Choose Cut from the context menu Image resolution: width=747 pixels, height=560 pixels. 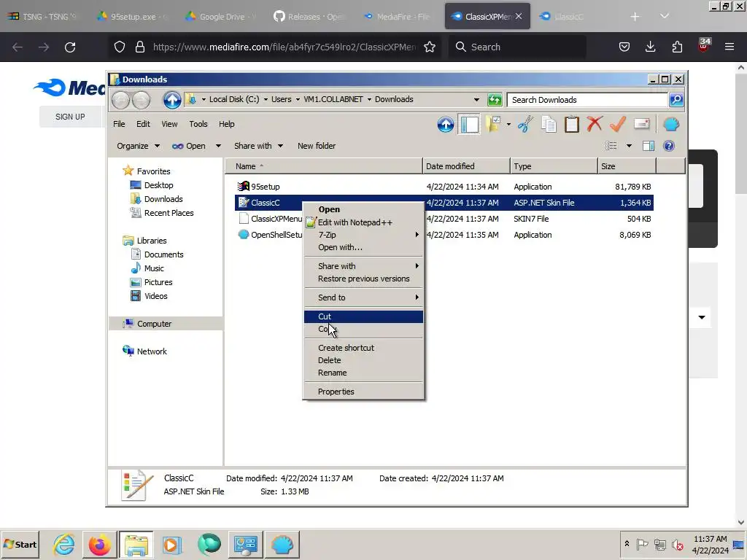pyautogui.click(x=363, y=316)
